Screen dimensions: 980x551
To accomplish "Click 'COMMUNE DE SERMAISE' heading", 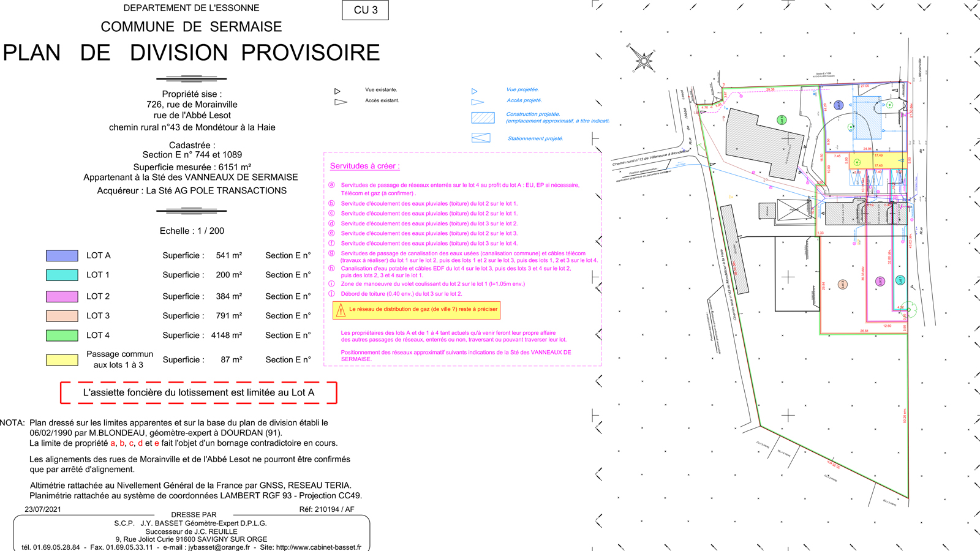I will (191, 27).
